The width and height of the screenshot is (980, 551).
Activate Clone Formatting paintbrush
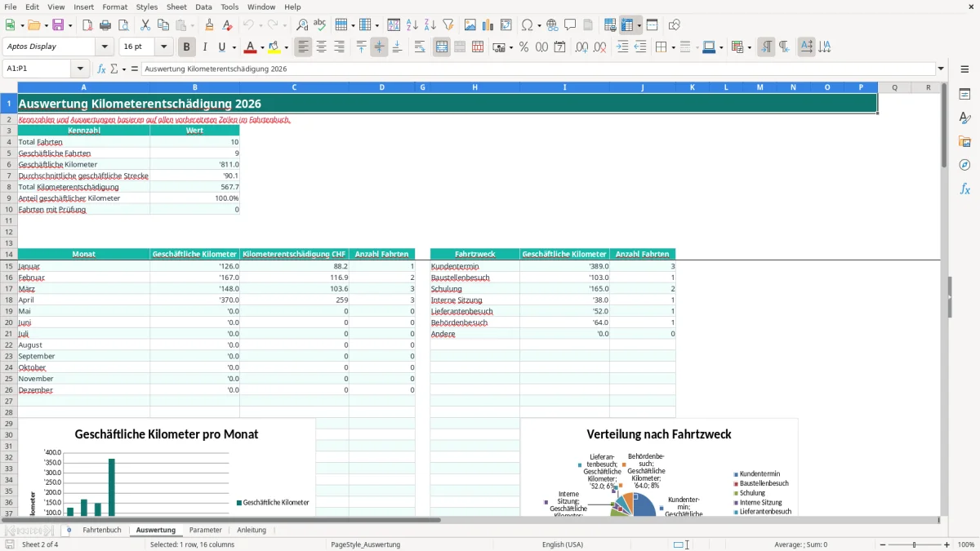pyautogui.click(x=210, y=25)
